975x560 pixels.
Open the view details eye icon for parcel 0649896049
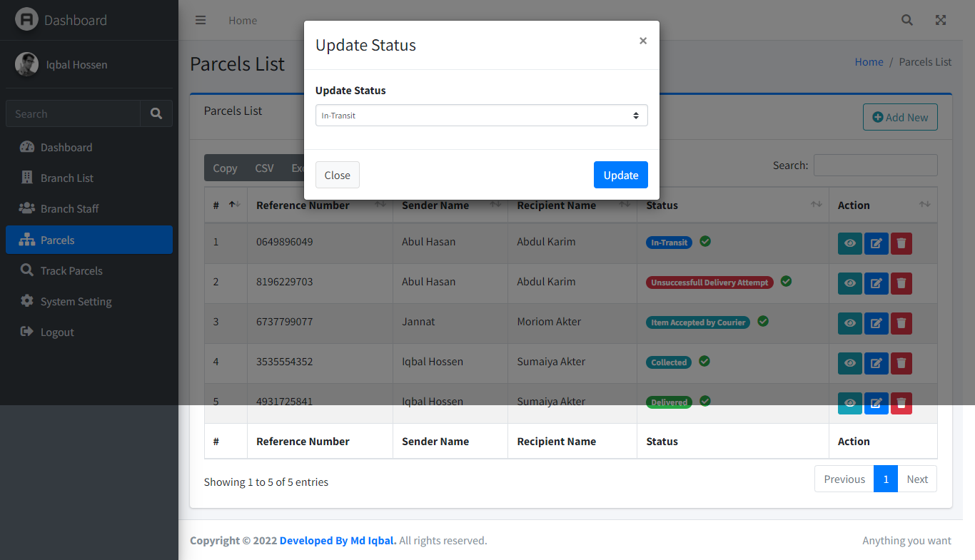[x=849, y=243]
